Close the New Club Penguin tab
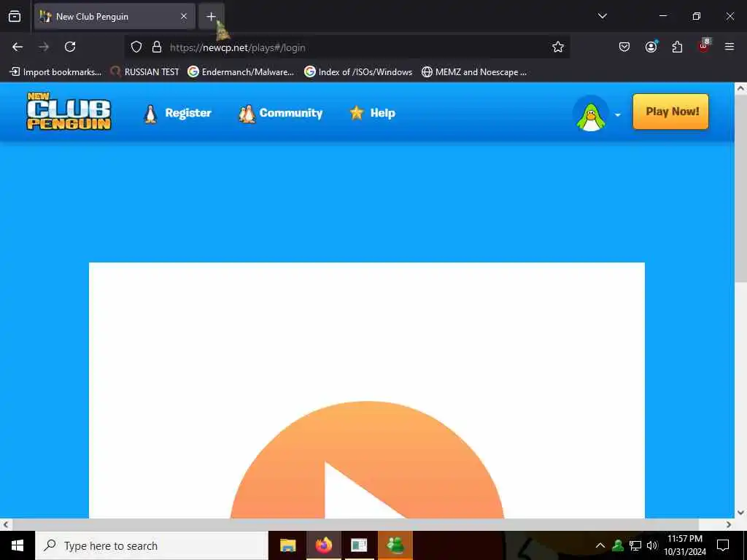This screenshot has height=560, width=747. [x=183, y=17]
